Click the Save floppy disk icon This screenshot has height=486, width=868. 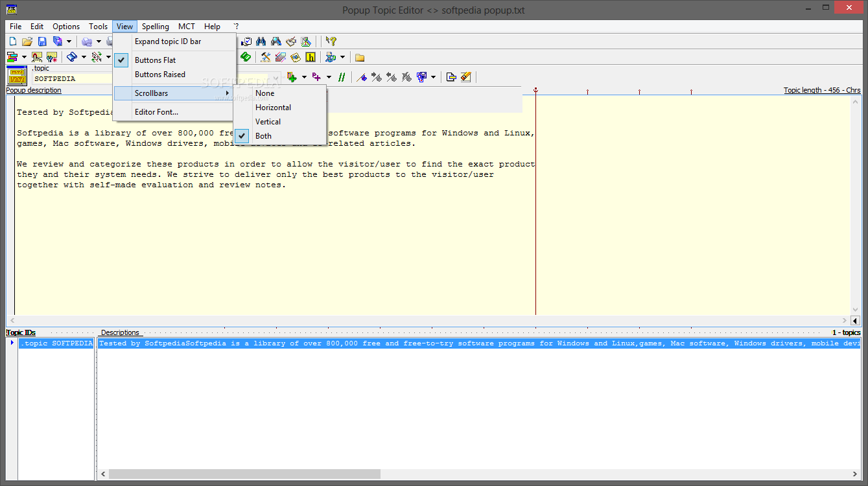point(41,41)
